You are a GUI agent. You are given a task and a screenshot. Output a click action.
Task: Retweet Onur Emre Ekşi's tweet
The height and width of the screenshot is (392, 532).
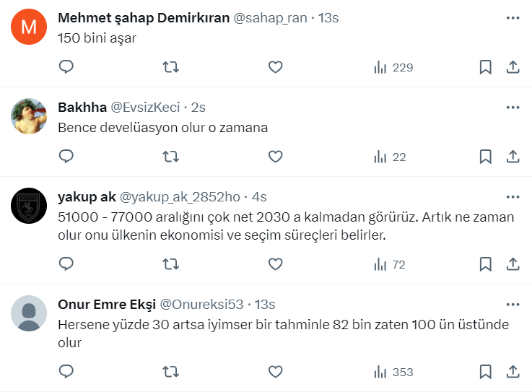[x=171, y=372]
